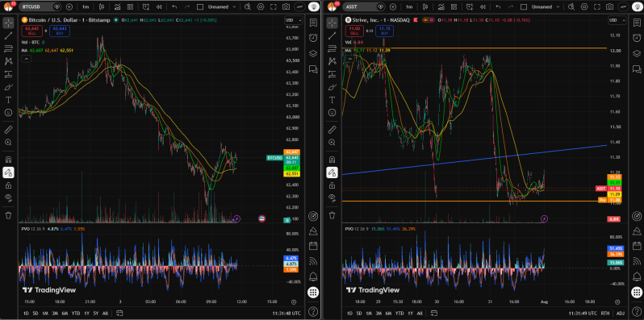Toggle lock all drawings in ASST window
The height and width of the screenshot is (320, 644).
tap(332, 185)
